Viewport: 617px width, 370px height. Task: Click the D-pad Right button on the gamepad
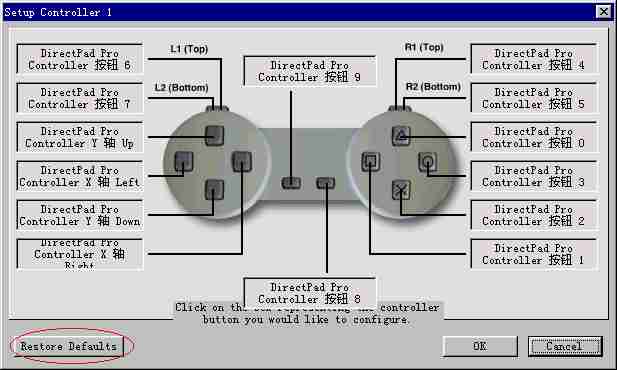point(242,161)
